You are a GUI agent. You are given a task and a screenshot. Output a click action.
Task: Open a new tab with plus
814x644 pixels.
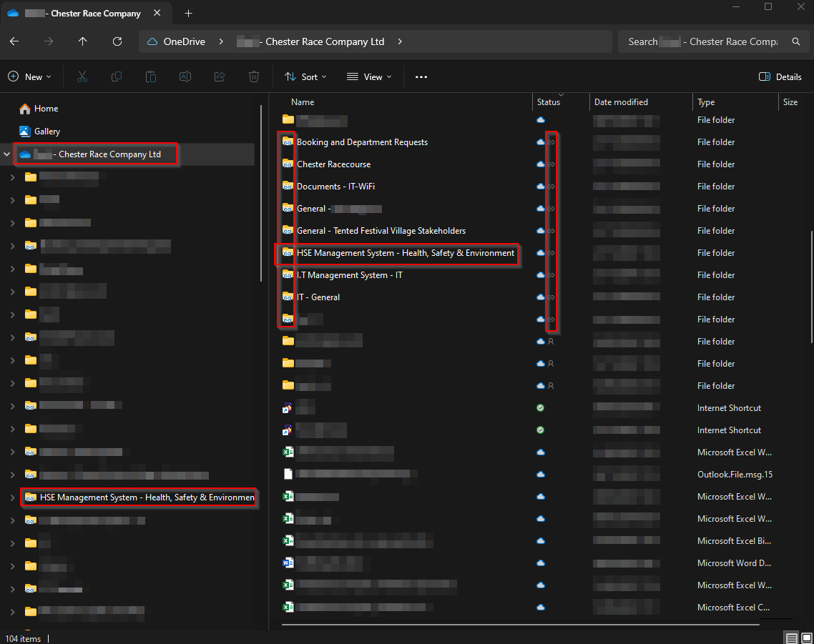(x=188, y=14)
